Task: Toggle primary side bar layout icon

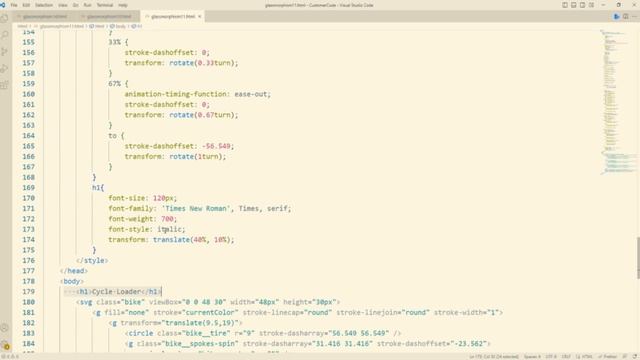Action: (565, 5)
